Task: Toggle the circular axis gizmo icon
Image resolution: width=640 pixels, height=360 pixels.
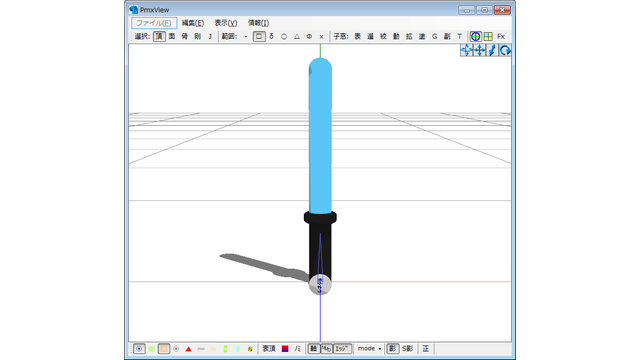Action: (x=475, y=36)
